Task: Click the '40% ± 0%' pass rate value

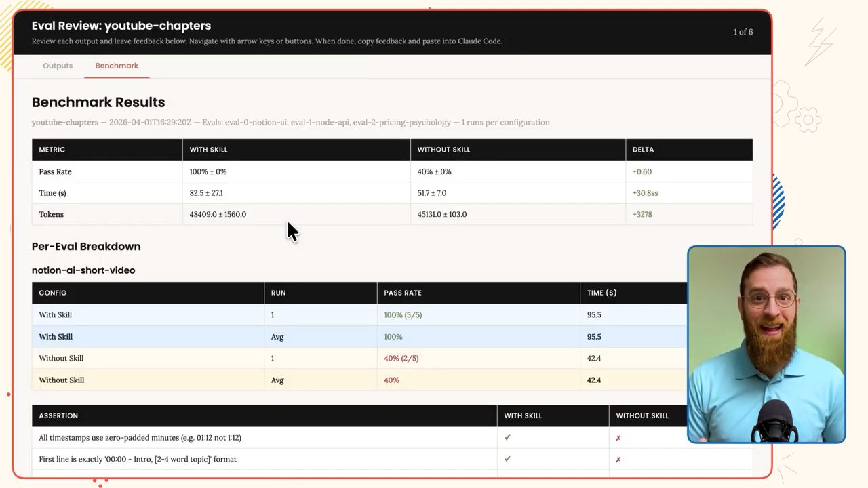Action: [x=434, y=171]
